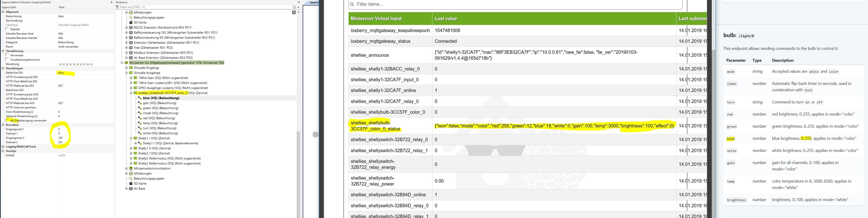Tick the Verwenden checkbox under Visualisierung
This screenshot has height=218, width=868.
[x=7, y=55]
